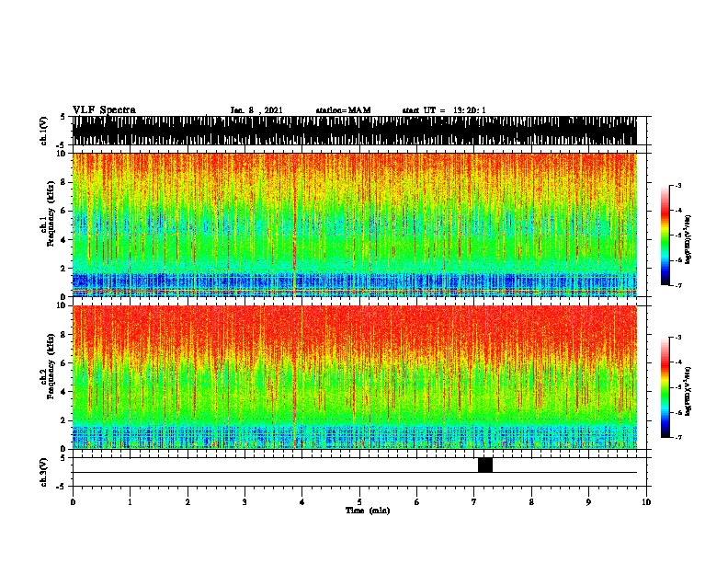This screenshot has height=563, width=728.
Task: Click time axis tick label '2'
Action: pyautogui.click(x=188, y=502)
